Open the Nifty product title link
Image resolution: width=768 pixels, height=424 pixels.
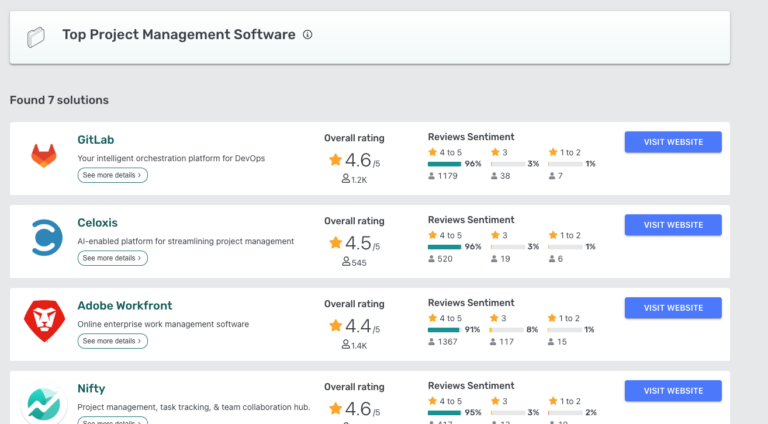[91, 389]
